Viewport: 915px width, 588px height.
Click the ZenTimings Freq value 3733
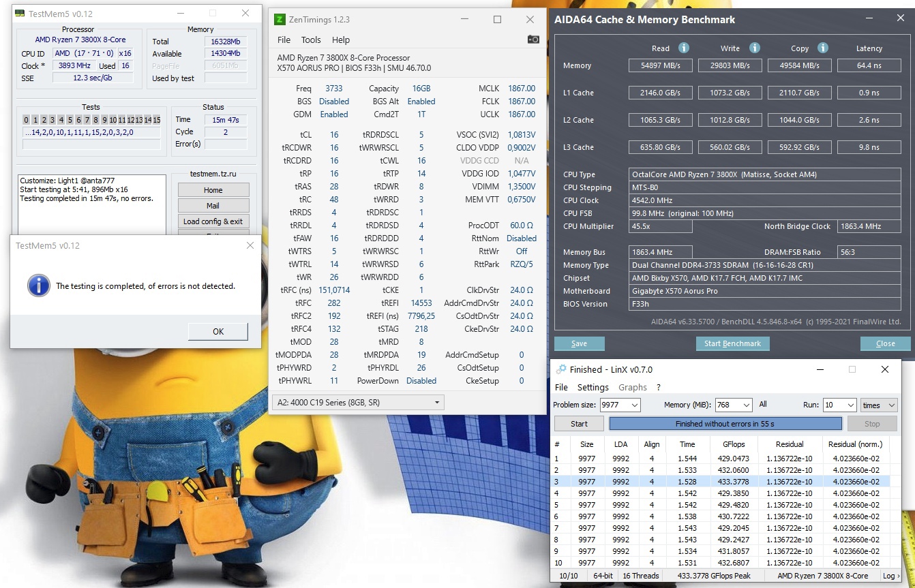tap(334, 89)
